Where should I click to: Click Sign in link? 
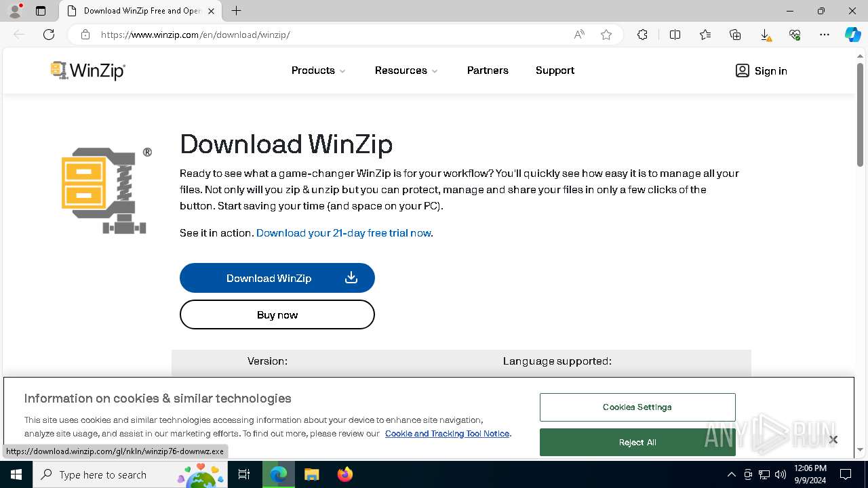point(762,70)
